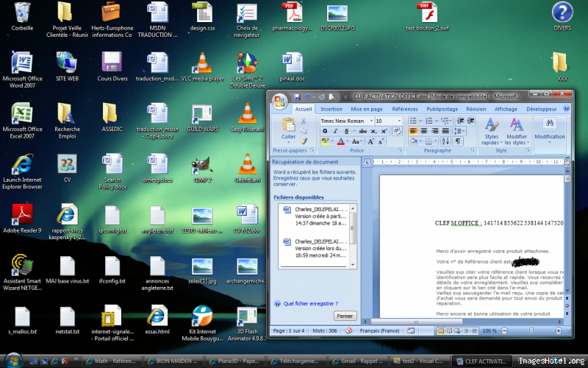Select Align Left paragraph alignment

click(x=413, y=131)
